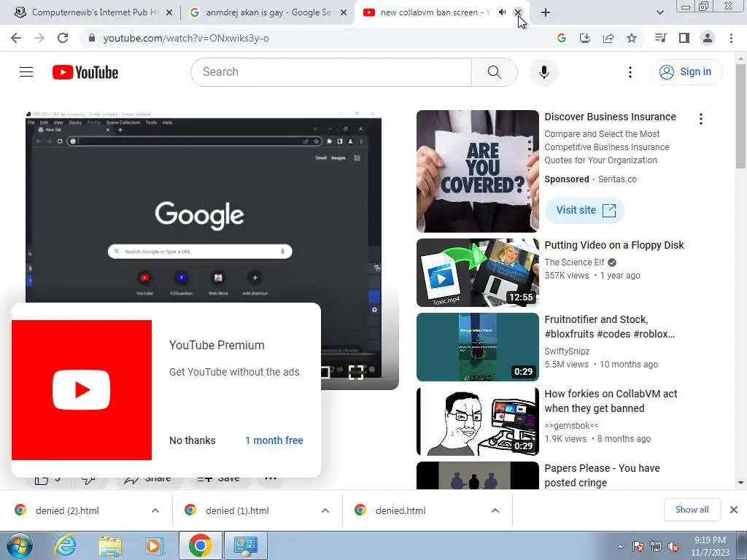
Task: Decline Premium with No thanks
Action: point(193,440)
